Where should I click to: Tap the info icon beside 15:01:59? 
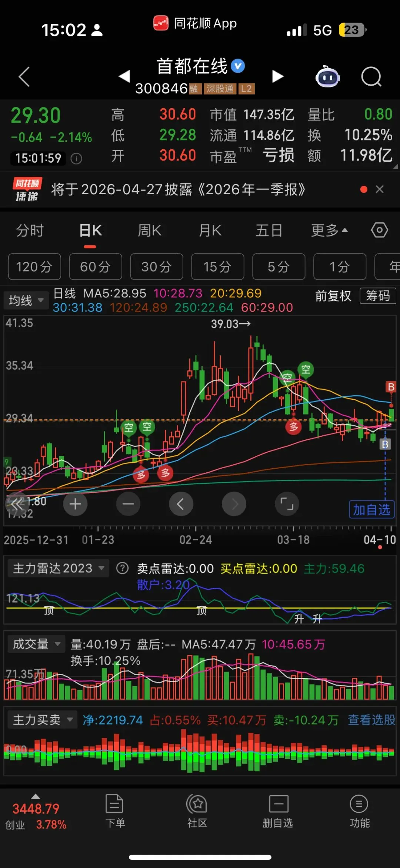click(x=76, y=159)
